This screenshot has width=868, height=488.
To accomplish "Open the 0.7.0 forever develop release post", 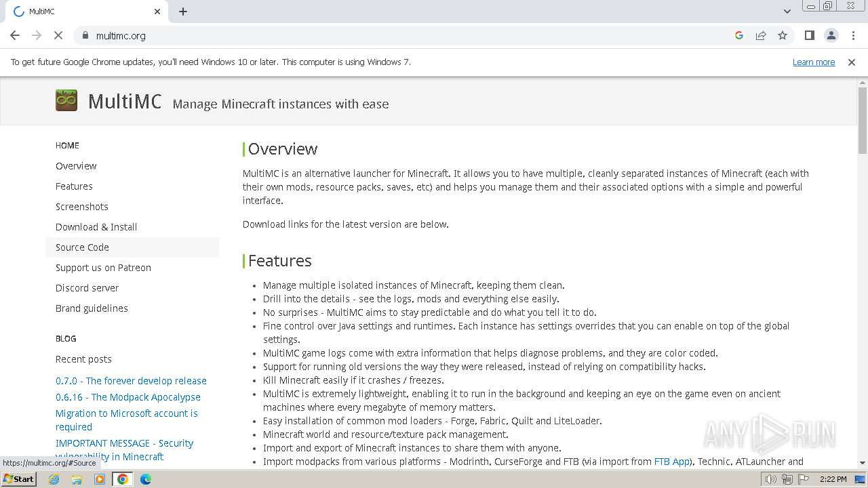I will 131,381.
